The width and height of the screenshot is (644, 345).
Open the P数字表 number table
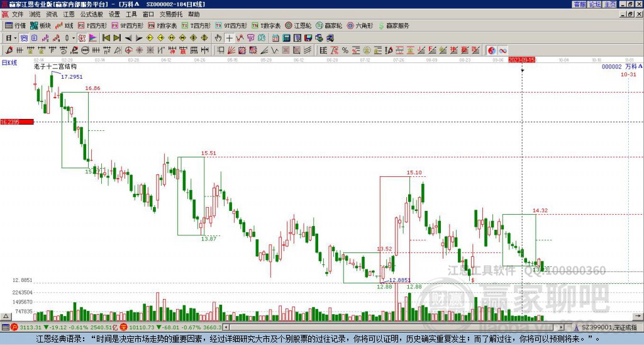point(162,25)
